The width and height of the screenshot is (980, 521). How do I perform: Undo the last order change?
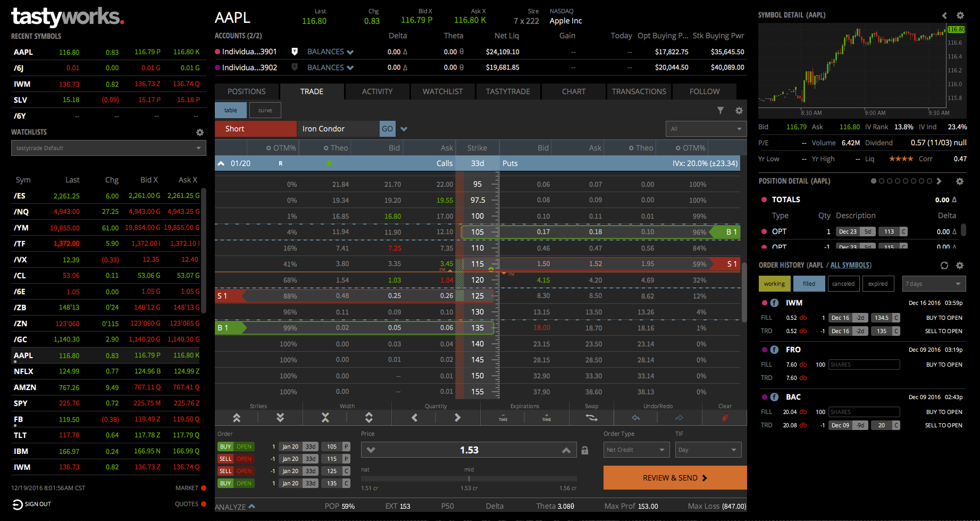[x=636, y=418]
